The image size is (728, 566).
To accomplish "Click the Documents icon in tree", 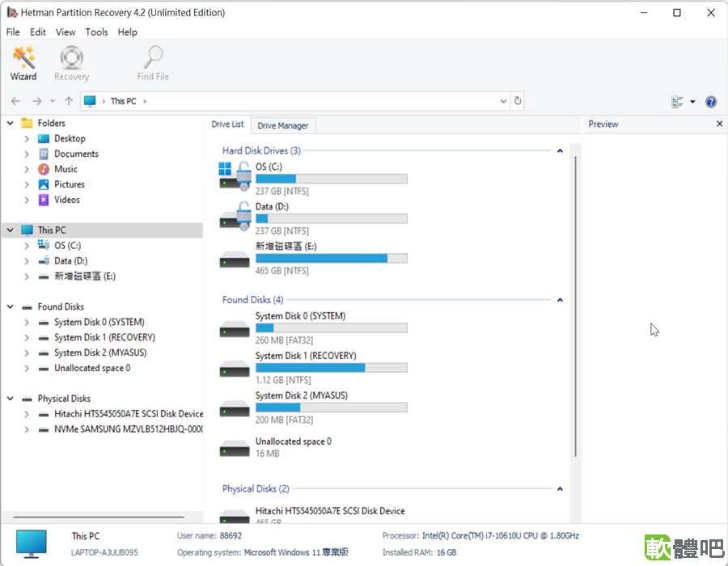I will click(x=44, y=154).
